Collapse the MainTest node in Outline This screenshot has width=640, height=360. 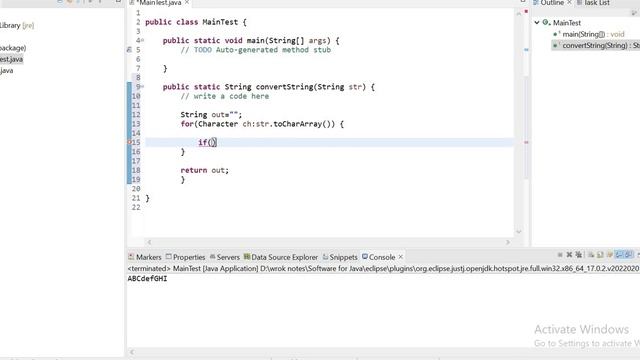537,23
